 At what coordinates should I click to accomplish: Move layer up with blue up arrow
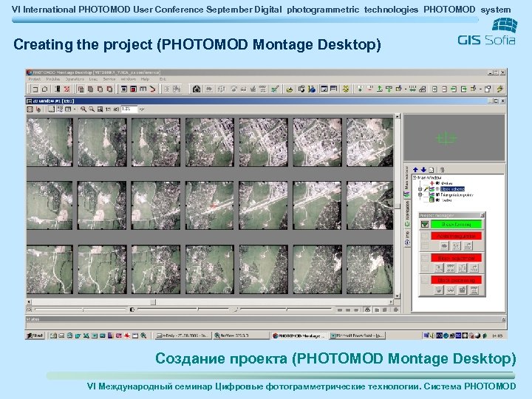coord(415,170)
